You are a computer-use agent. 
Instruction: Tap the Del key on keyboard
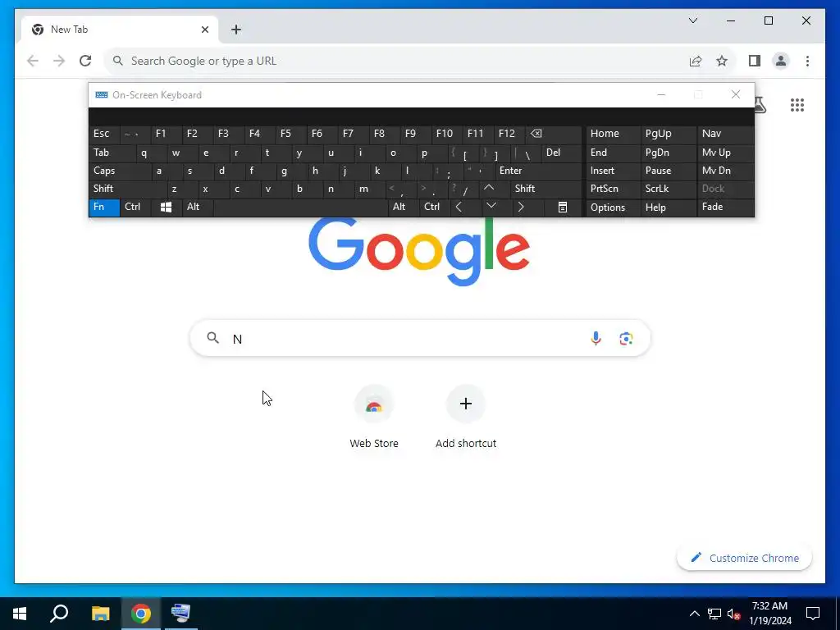pos(561,153)
